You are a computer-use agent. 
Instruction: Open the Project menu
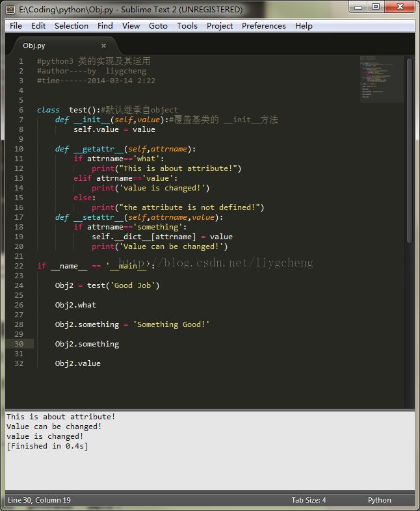click(x=220, y=26)
